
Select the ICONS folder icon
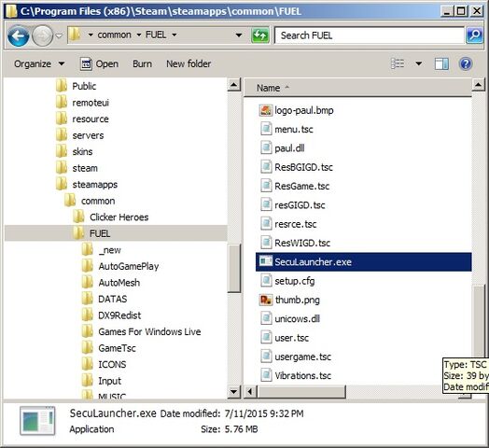point(88,364)
